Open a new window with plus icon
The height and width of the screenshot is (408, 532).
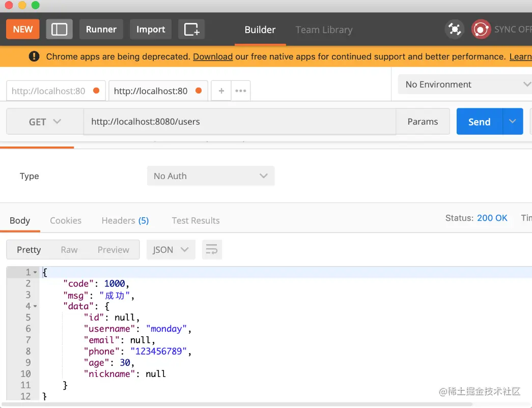(x=191, y=29)
